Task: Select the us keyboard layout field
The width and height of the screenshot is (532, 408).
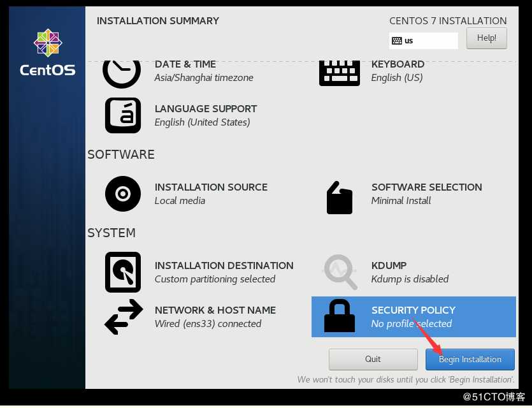Action: (424, 41)
